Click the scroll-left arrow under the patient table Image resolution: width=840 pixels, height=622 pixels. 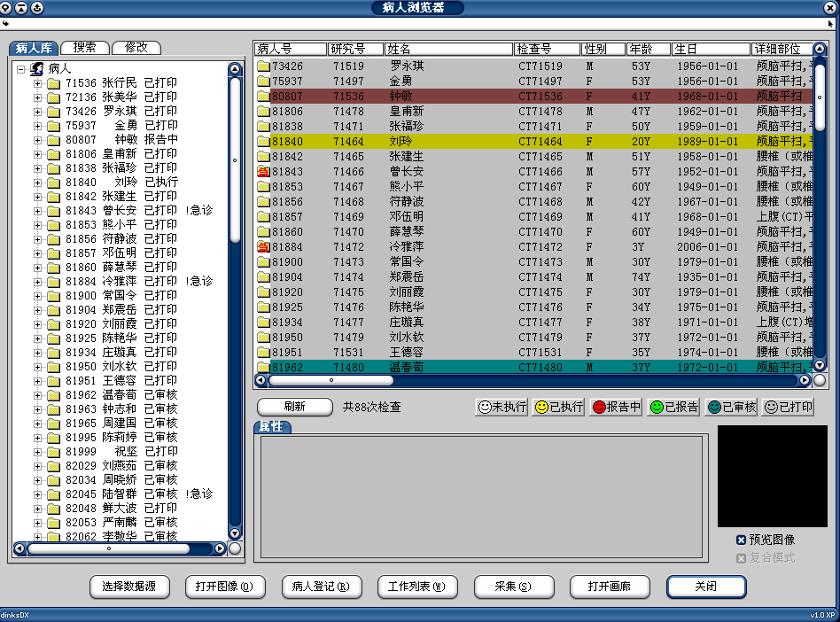point(261,380)
